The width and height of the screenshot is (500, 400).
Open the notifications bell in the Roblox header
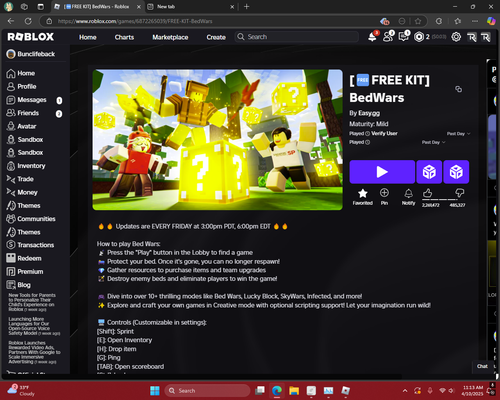tap(373, 37)
